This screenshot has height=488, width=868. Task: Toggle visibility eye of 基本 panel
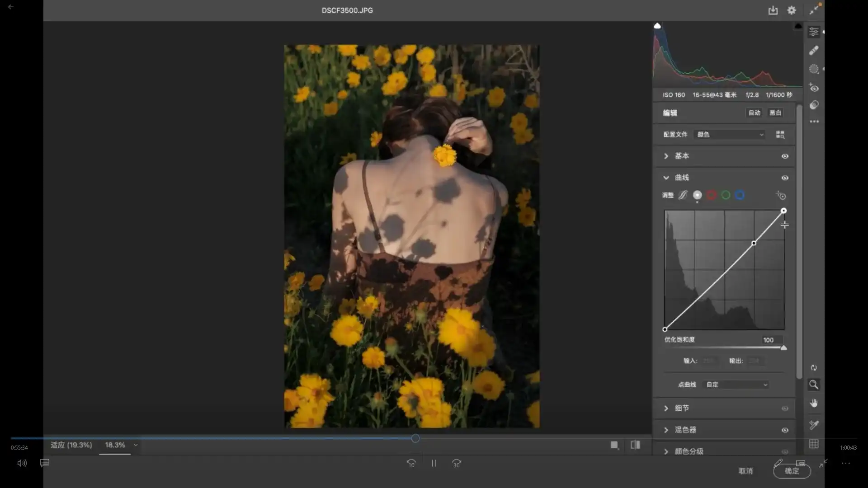click(x=785, y=156)
